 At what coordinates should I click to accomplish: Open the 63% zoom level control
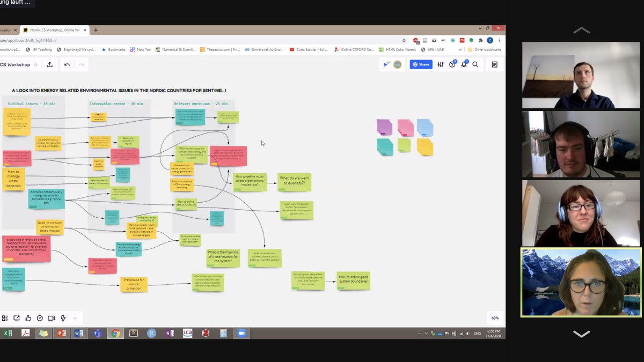click(495, 317)
